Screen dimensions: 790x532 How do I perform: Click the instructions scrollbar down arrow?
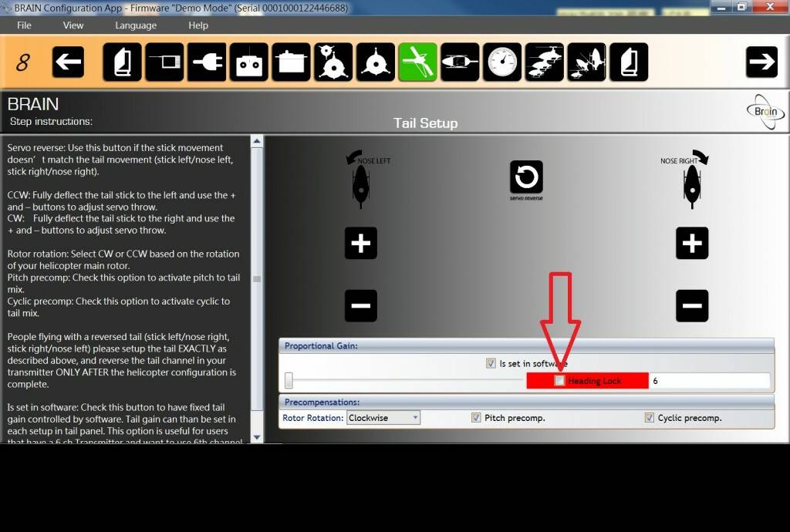click(257, 437)
